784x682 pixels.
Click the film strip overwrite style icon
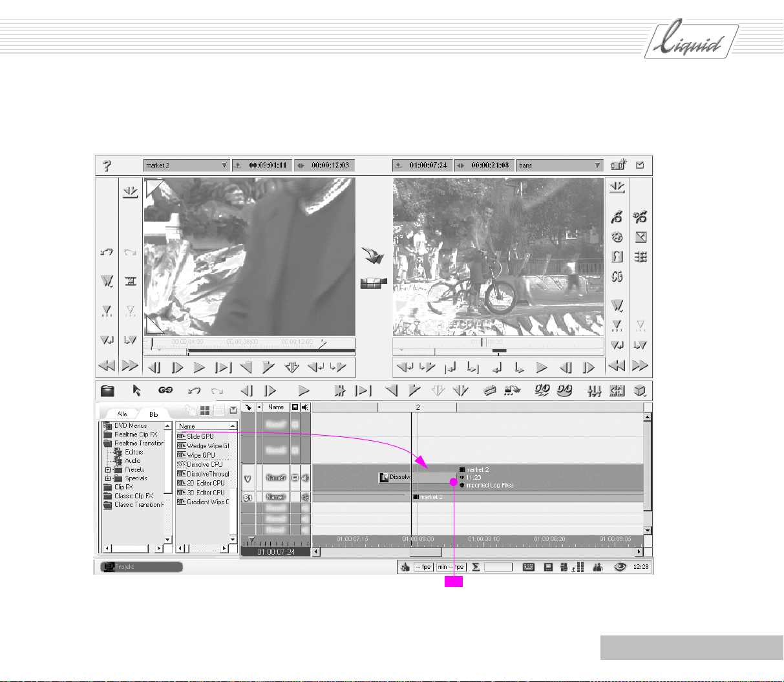pyautogui.click(x=373, y=283)
